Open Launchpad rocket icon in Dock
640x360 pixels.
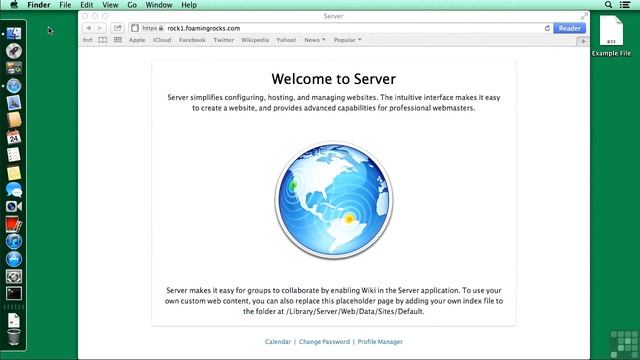[14, 51]
